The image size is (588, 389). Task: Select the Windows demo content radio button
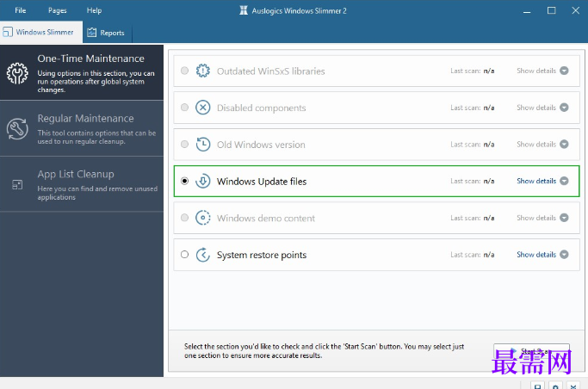click(184, 218)
